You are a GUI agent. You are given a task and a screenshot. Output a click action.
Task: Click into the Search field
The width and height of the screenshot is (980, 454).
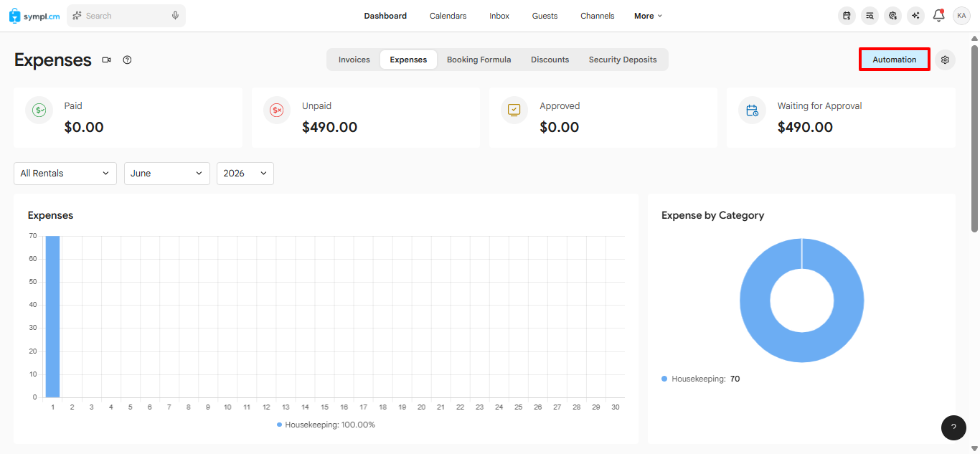pyautogui.click(x=126, y=16)
